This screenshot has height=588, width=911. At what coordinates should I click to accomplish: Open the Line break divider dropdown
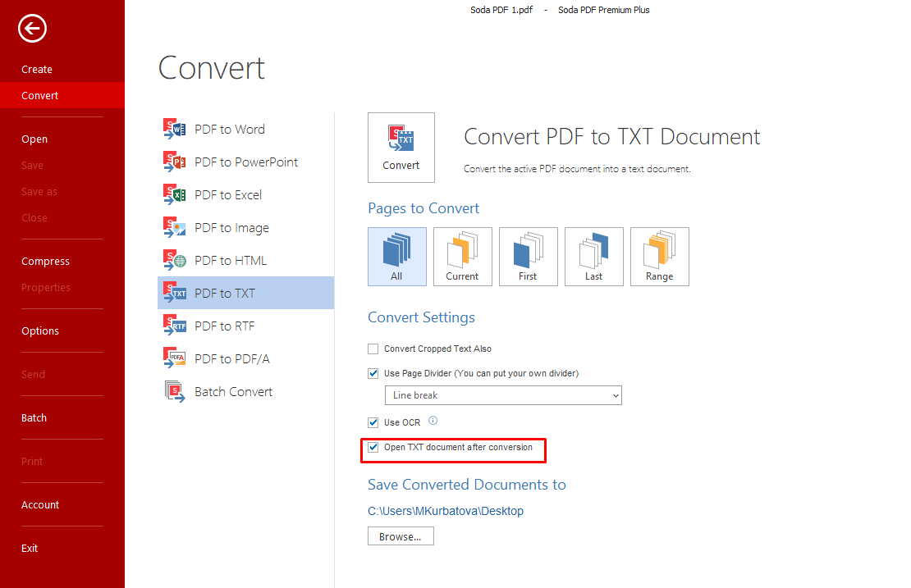click(x=503, y=395)
